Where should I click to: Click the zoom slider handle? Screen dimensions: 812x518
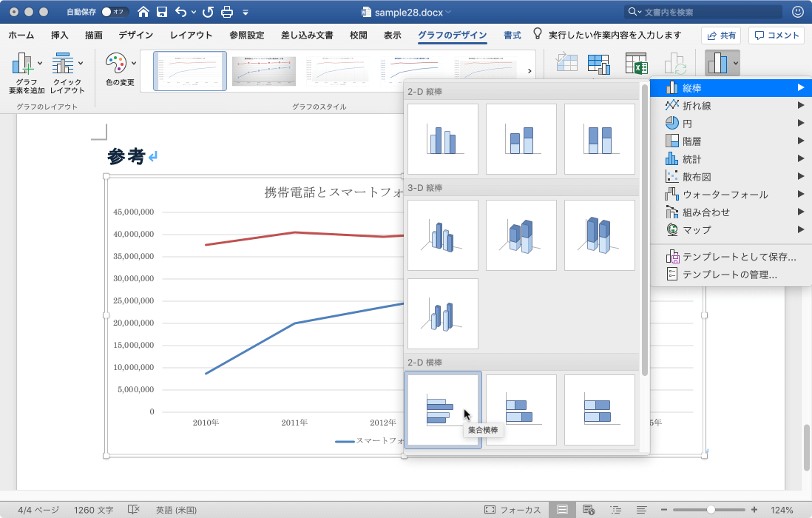coord(711,510)
